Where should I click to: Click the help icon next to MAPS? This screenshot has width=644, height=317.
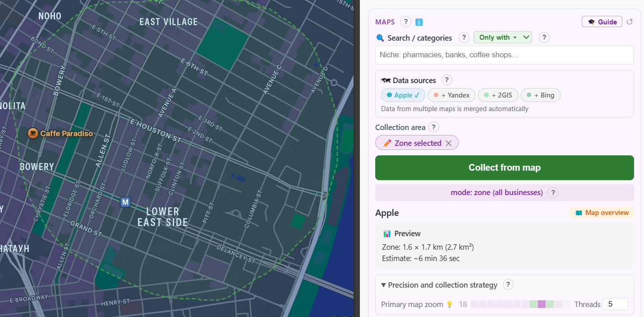(405, 22)
